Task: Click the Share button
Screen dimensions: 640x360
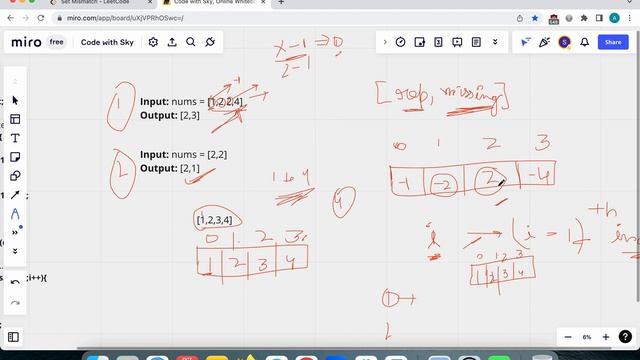Action: (613, 42)
